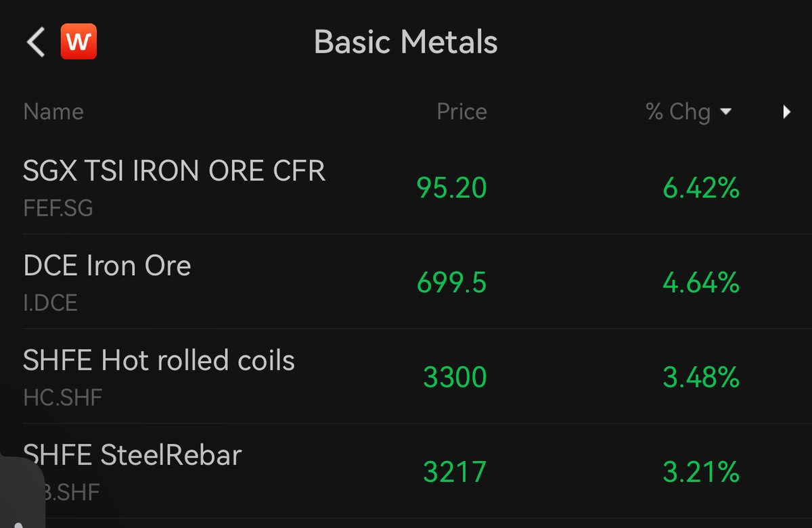Sort list by % Chg column
812x528 pixels.
click(x=678, y=112)
